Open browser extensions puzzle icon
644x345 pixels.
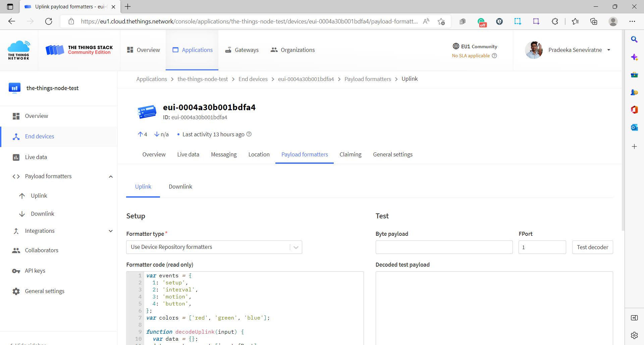(555, 21)
